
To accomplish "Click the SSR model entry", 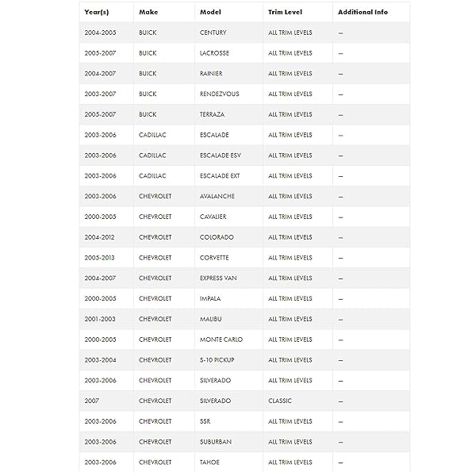I will coord(206,421).
